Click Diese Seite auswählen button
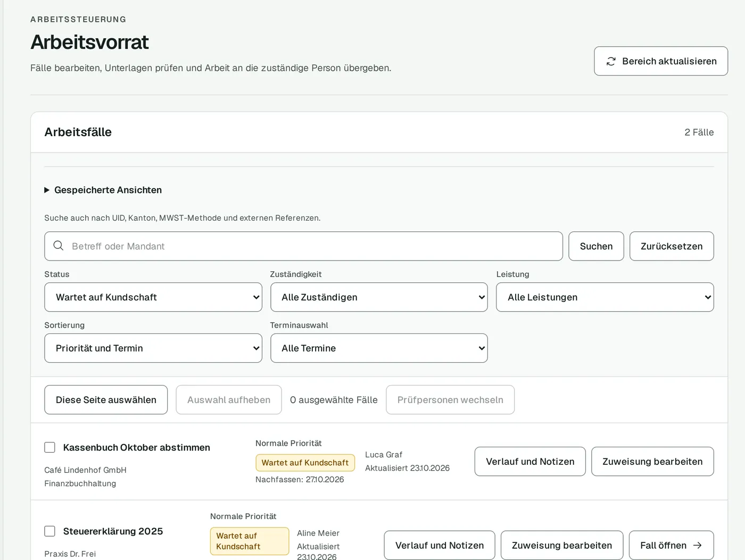The image size is (745, 560). pos(106,400)
